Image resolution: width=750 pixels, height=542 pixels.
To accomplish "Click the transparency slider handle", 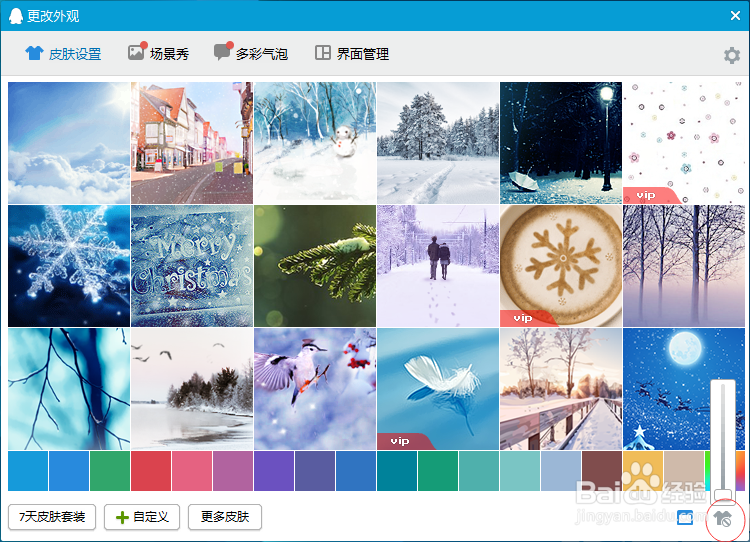I will tap(723, 495).
